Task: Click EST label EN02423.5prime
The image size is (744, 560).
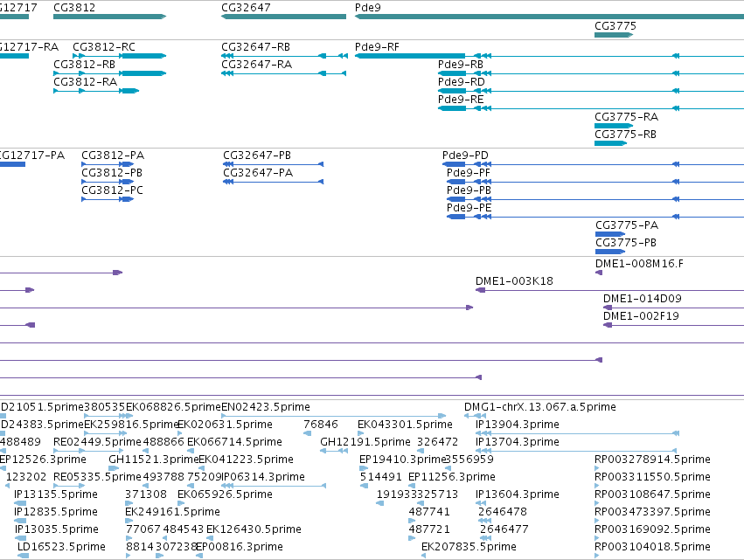Action: click(266, 407)
